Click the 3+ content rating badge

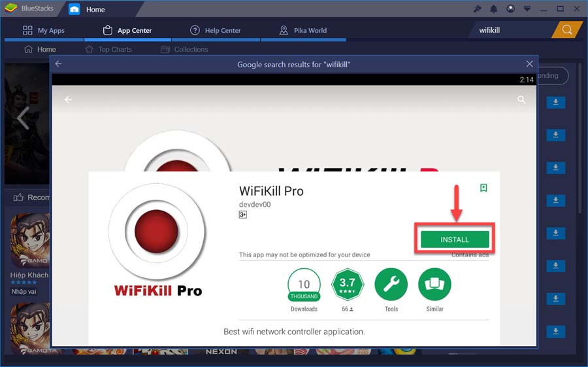coord(243,215)
